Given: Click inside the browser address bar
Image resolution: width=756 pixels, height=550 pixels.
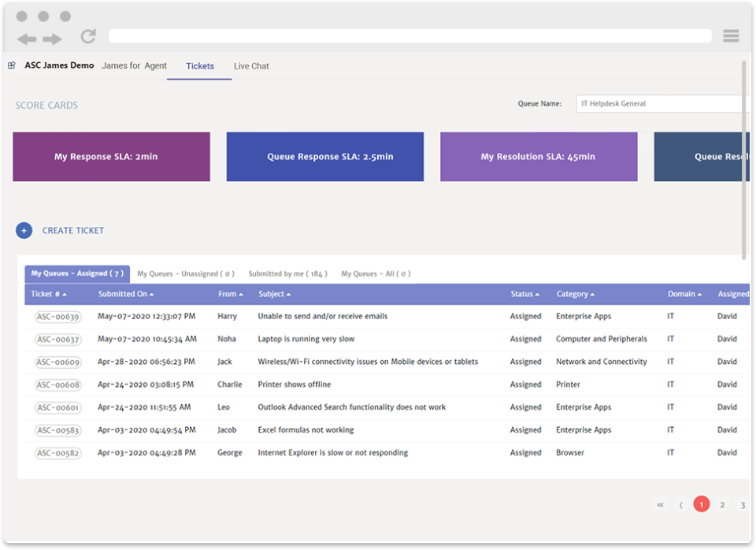Looking at the screenshot, I should click(x=409, y=35).
